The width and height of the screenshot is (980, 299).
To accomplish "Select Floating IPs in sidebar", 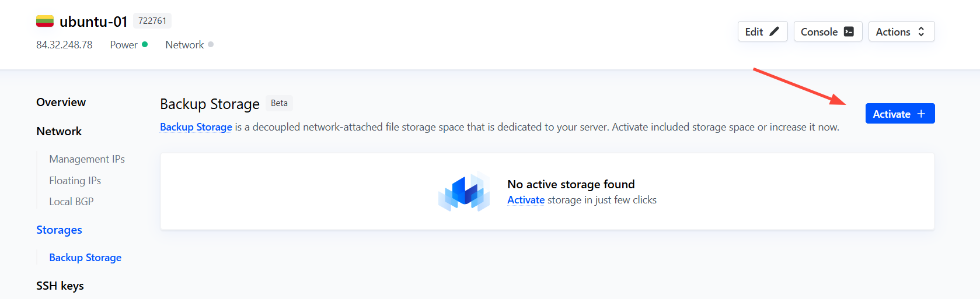I will point(75,181).
